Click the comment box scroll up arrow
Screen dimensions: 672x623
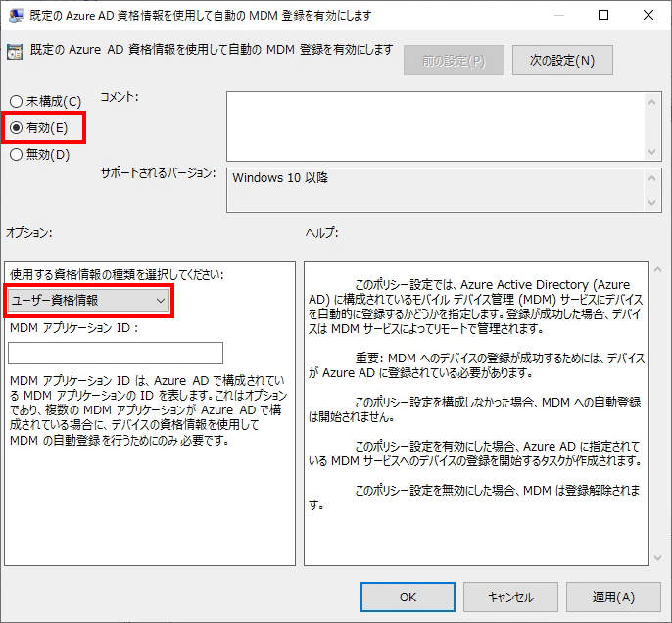click(x=651, y=102)
